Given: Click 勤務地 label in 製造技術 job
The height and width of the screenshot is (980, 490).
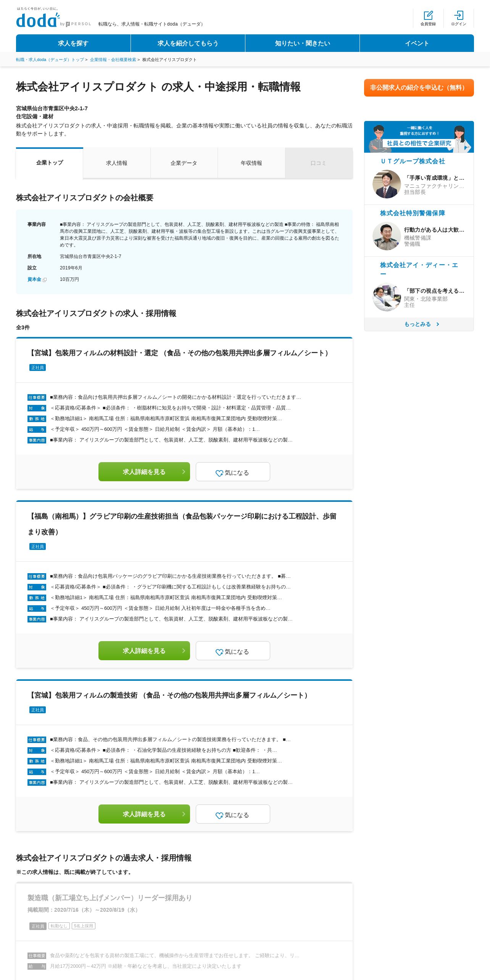Looking at the screenshot, I should point(37,761).
